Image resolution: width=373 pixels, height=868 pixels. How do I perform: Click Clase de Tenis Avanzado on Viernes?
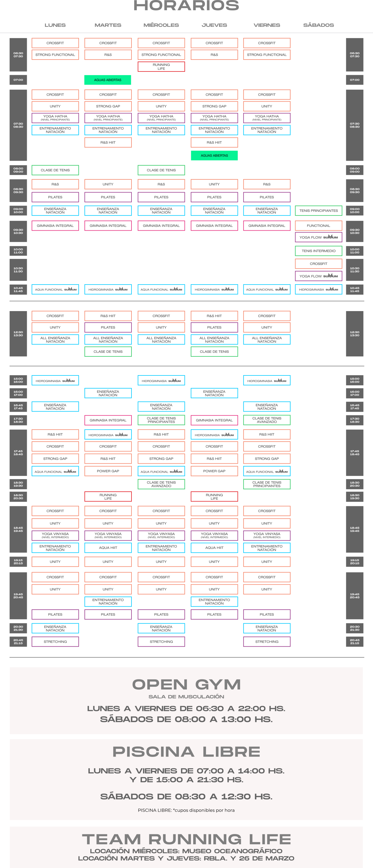[x=267, y=420]
